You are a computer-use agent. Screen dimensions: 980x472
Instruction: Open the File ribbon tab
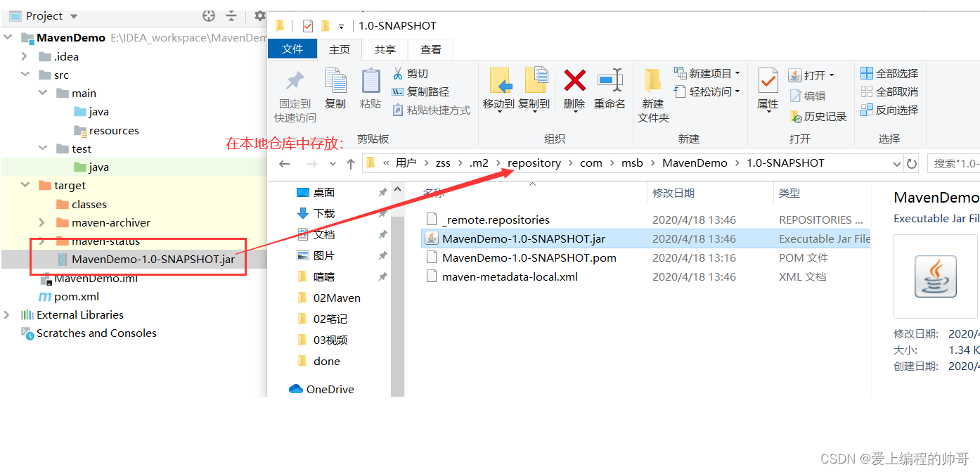pos(292,49)
